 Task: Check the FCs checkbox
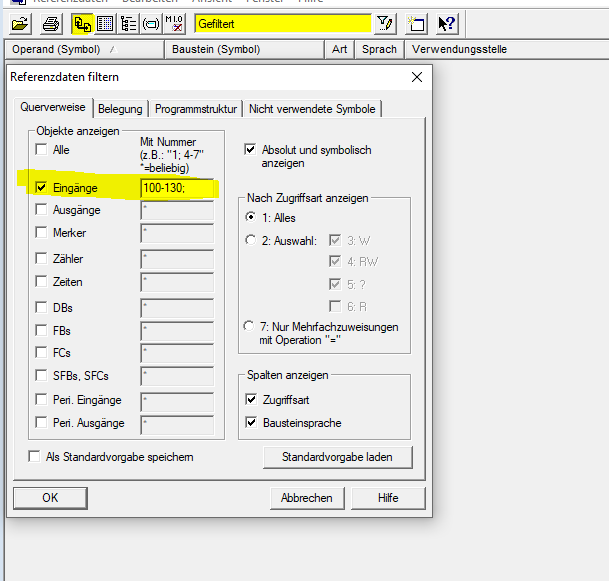point(41,352)
